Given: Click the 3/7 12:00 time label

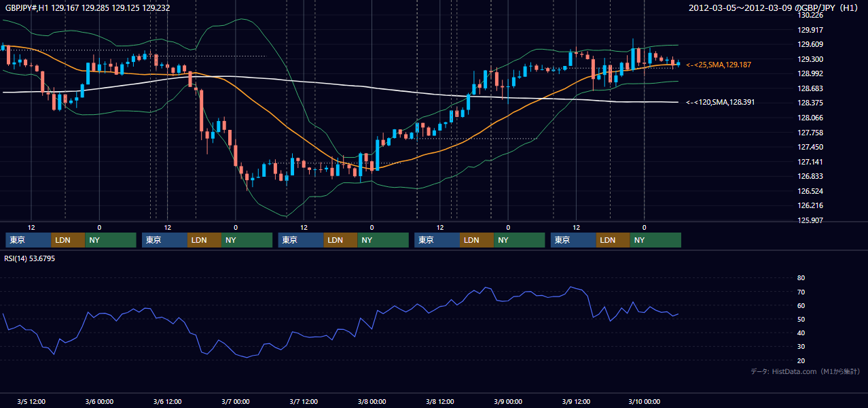Looking at the screenshot, I should point(304,402).
